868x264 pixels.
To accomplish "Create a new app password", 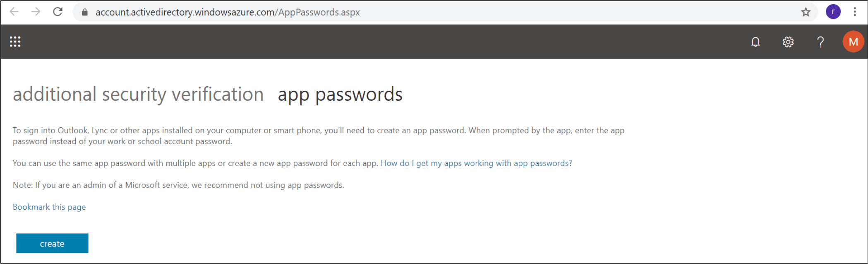I will click(52, 243).
